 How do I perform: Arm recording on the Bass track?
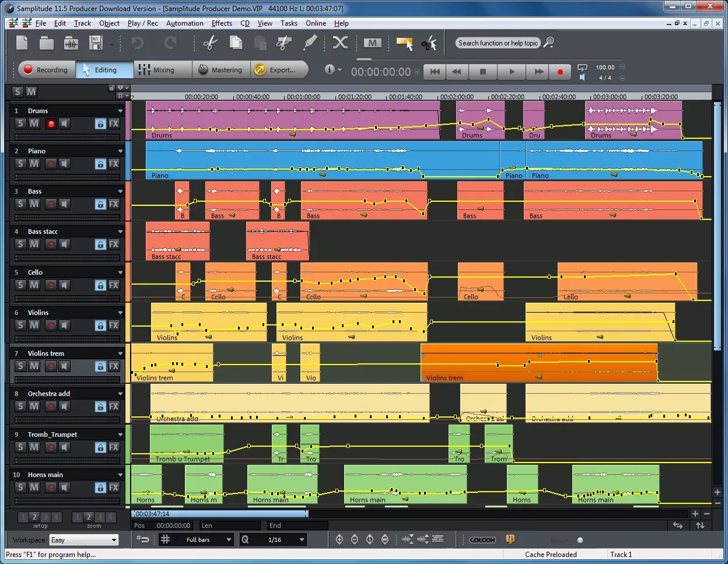coord(51,204)
